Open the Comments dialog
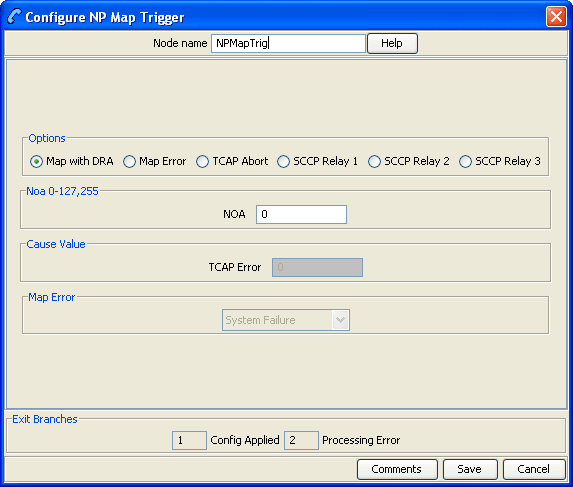The height and width of the screenshot is (487, 573). 397,469
